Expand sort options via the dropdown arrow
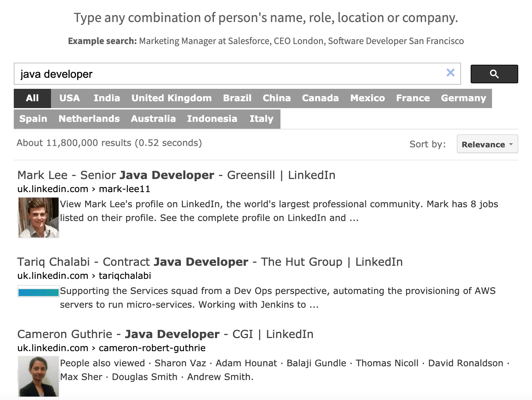Screen dimensions: 532x400 click(511, 145)
